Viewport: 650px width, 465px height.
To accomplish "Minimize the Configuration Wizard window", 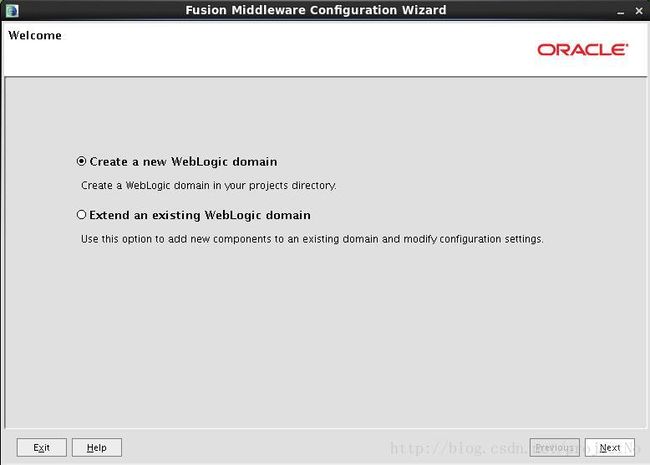I will point(620,12).
